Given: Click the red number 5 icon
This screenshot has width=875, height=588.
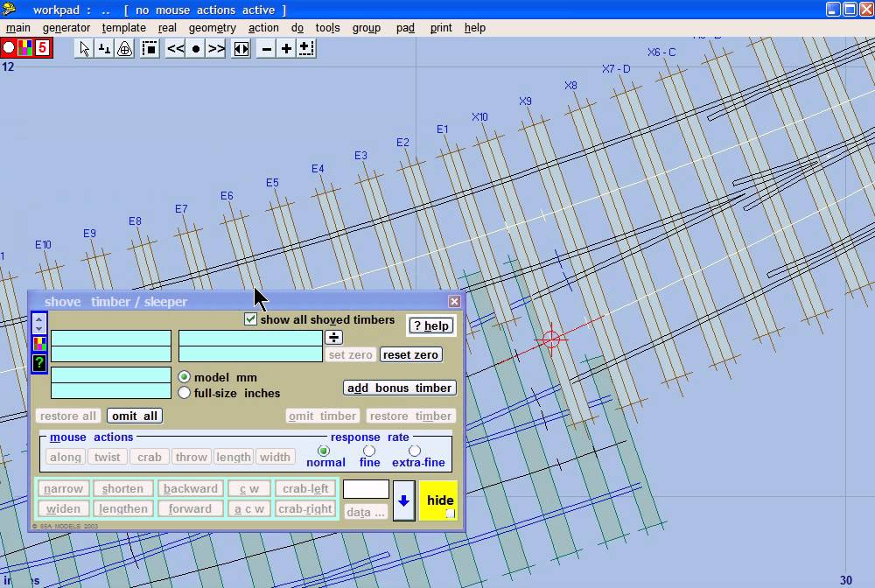Looking at the screenshot, I should click(x=42, y=48).
